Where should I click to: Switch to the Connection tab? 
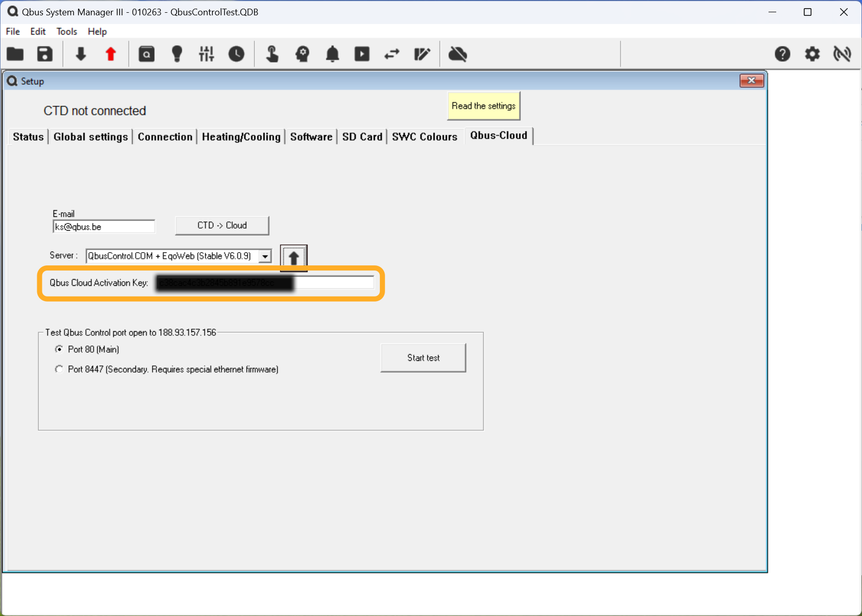(165, 137)
